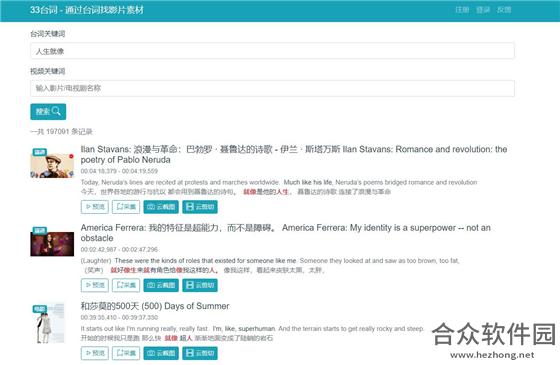The width and height of the screenshot is (560, 365).
Task: Take cloud screenshot of the America Ferrera clip
Action: click(161, 285)
